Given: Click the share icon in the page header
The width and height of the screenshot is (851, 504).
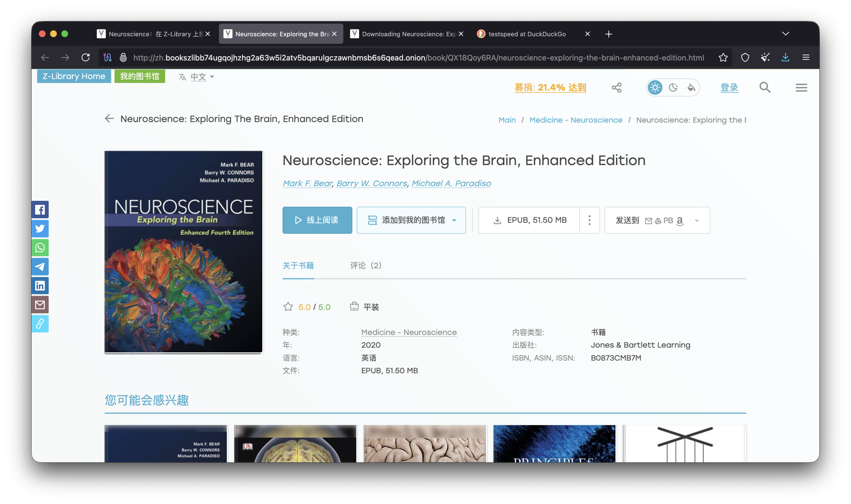Looking at the screenshot, I should point(616,88).
